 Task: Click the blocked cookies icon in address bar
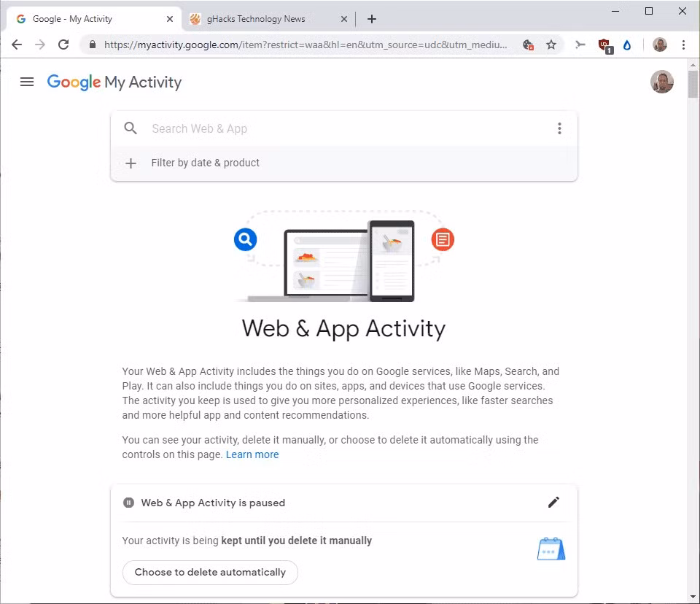[x=529, y=44]
